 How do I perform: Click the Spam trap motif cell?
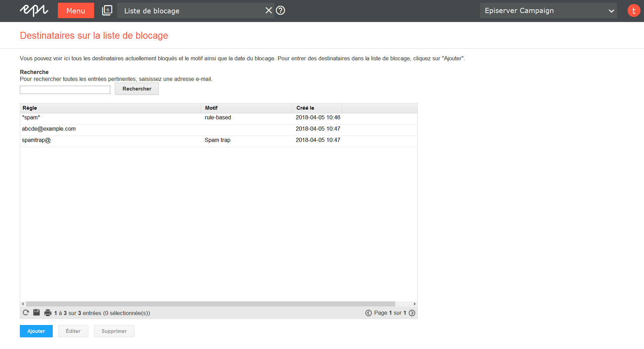(217, 140)
